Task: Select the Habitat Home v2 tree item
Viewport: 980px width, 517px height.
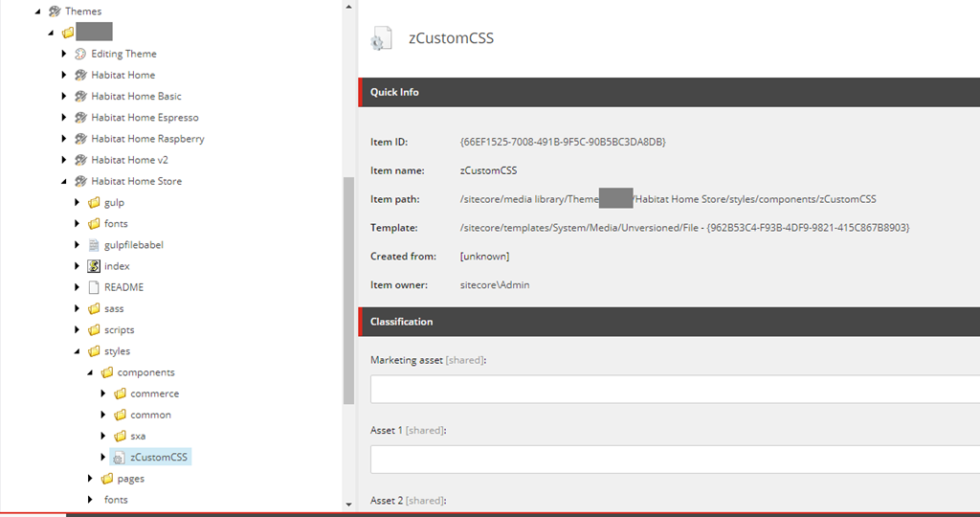Action: tap(129, 160)
